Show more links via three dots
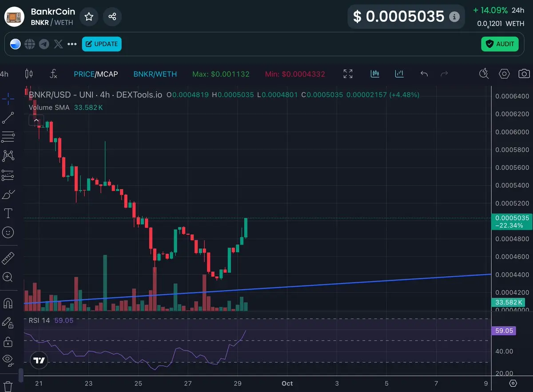 [x=72, y=44]
